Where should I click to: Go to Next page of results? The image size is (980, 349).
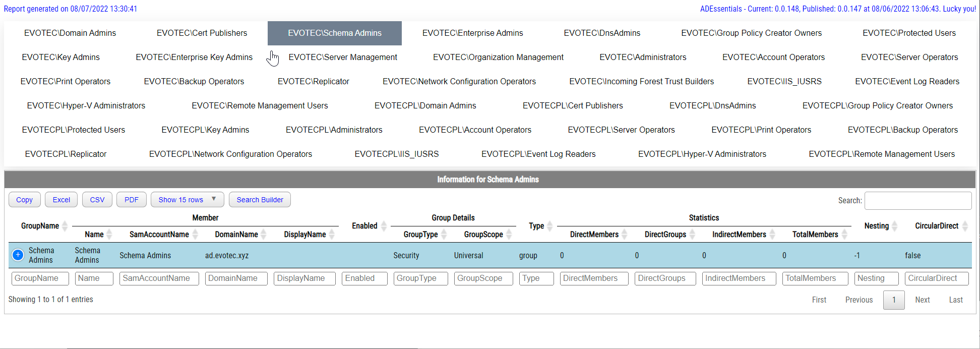(x=922, y=300)
